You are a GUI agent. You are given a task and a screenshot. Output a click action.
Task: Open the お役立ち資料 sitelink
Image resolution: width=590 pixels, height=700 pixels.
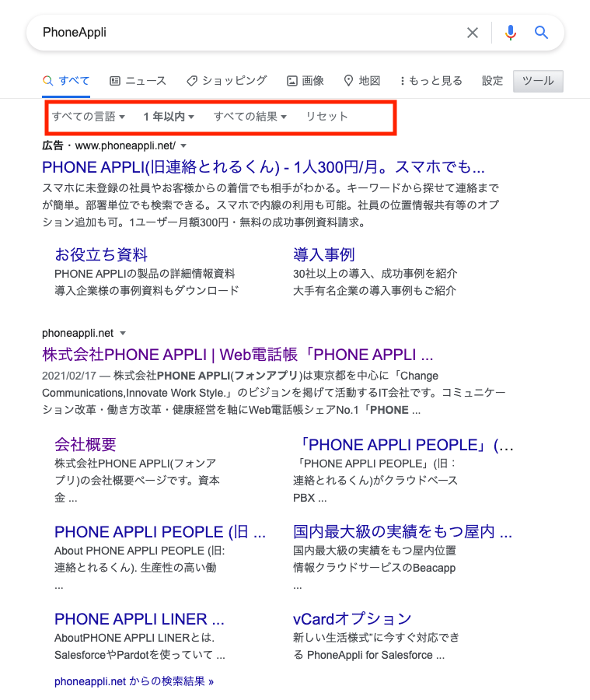click(x=101, y=254)
